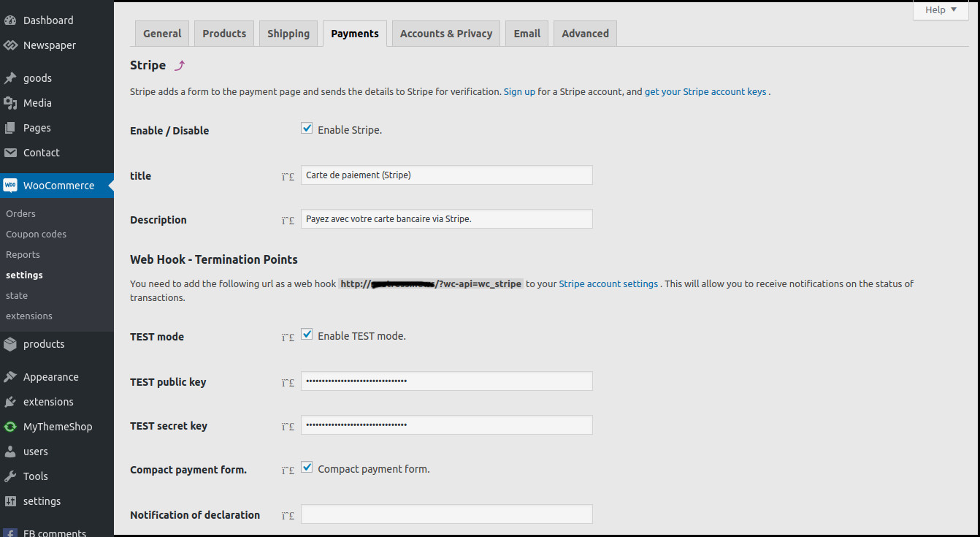Follow the Sign up link
Viewport: 980px width, 537px height.
point(519,92)
